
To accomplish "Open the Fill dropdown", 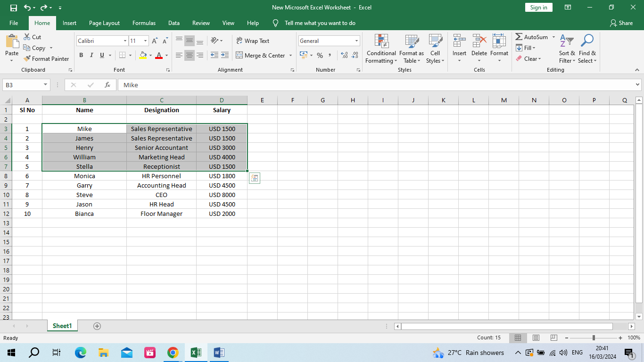I will click(525, 48).
